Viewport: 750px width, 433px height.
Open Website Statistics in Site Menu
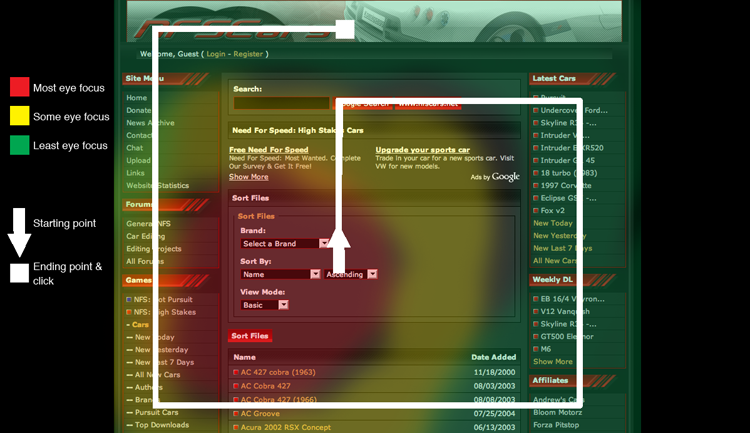(x=157, y=185)
